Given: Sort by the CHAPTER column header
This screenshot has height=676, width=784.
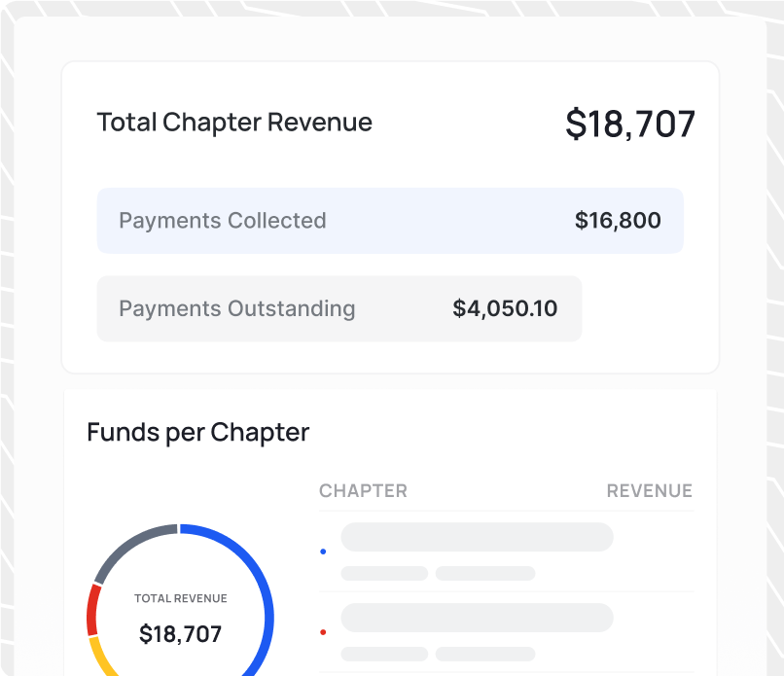Looking at the screenshot, I should (363, 491).
